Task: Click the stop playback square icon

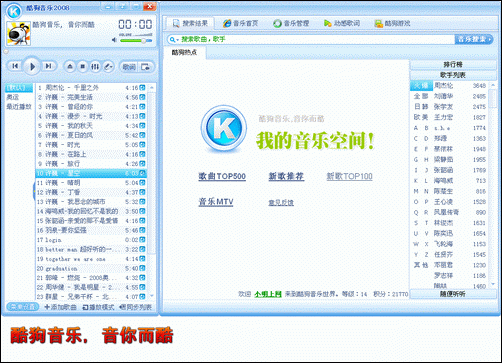Action: point(83,67)
